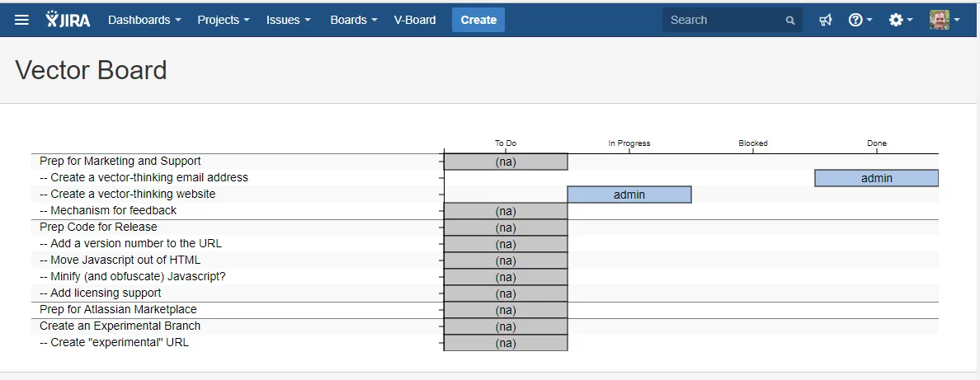This screenshot has height=380, width=980.
Task: Click the Vector Board page heading
Action: coord(92,70)
